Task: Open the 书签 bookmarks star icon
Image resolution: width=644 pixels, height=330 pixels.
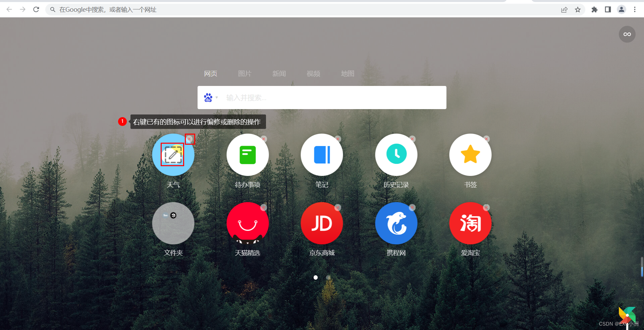Action: click(470, 155)
